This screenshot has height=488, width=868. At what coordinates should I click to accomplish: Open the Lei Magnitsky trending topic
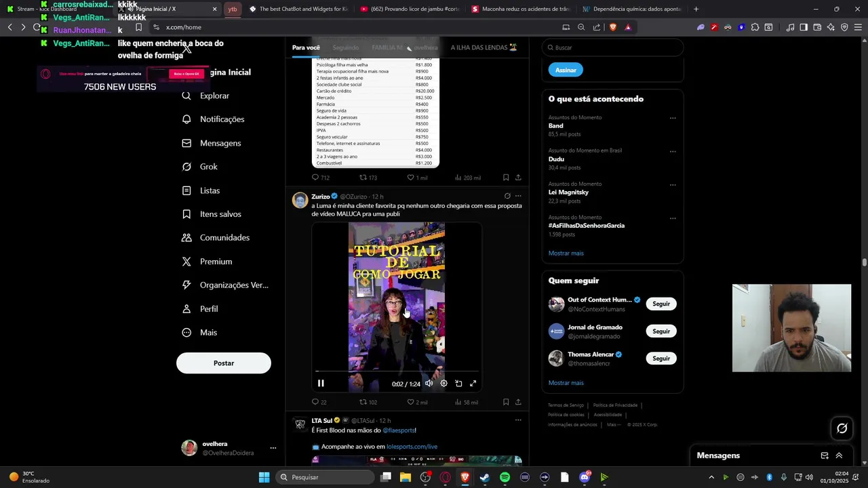point(568,192)
